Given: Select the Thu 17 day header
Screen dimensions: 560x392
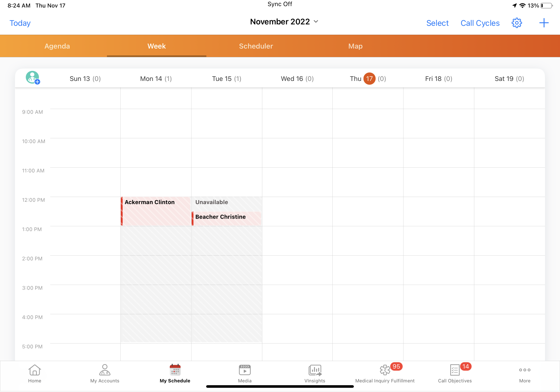Looking at the screenshot, I should (x=367, y=79).
